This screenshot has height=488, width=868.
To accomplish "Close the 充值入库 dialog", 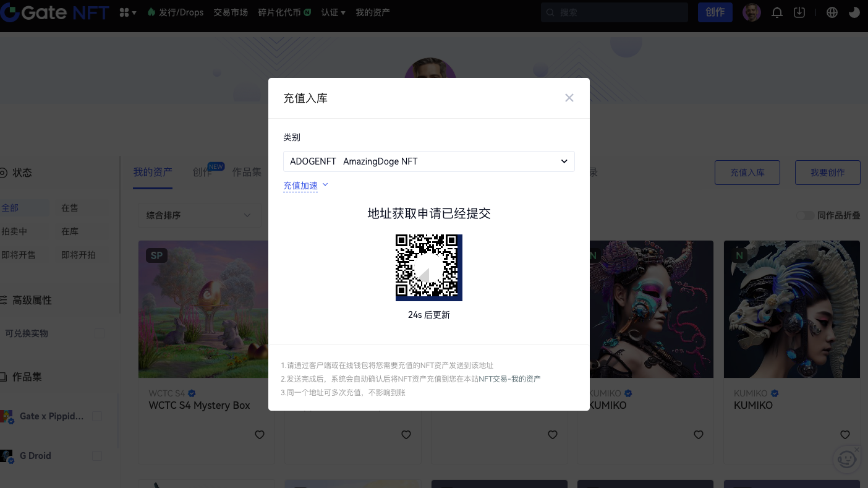I will point(569,98).
